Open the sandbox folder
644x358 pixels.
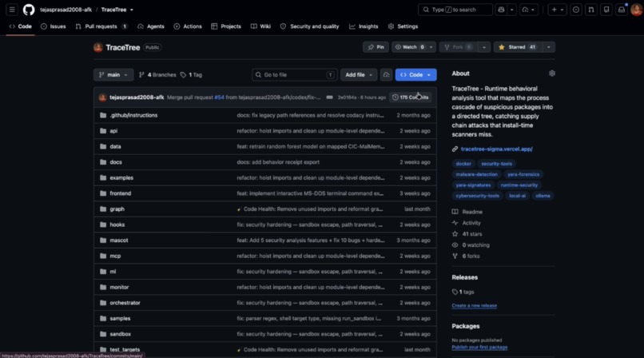coord(121,334)
